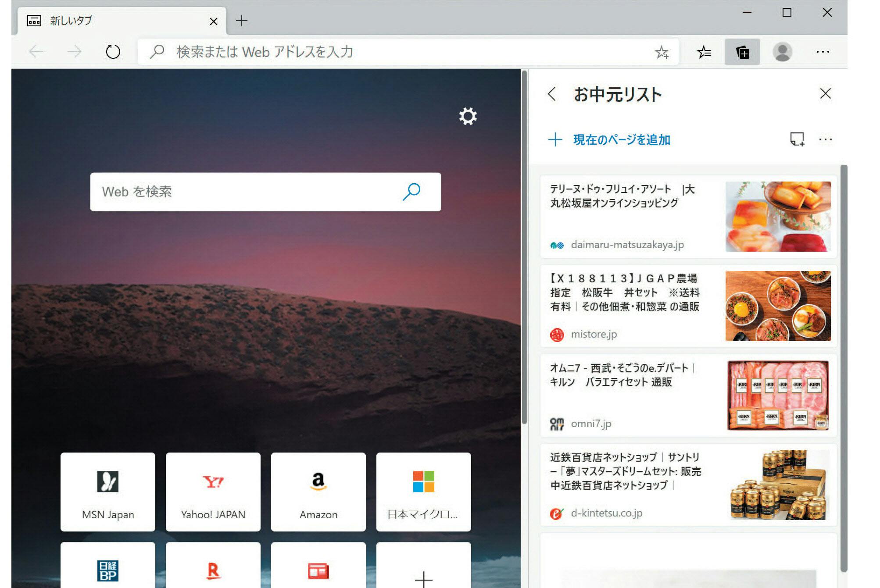
Task: Go back from お中元リスト collection
Action: (x=552, y=94)
